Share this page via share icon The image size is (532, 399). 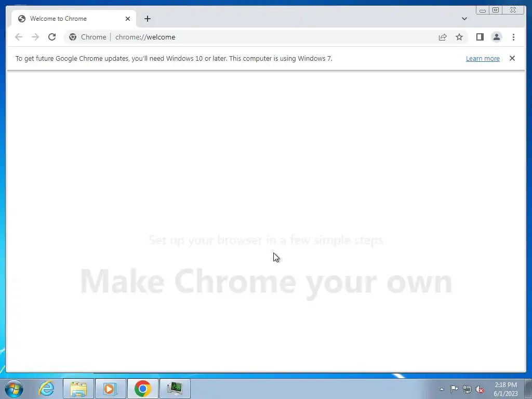443,37
